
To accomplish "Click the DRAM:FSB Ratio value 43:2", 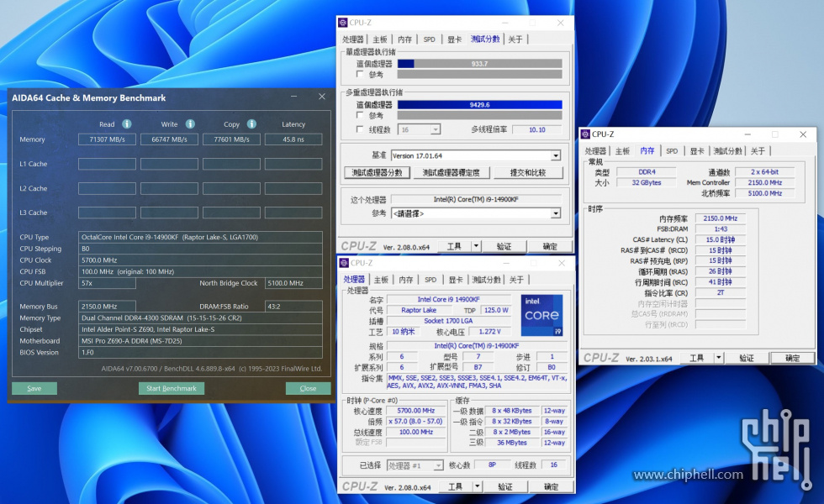I will click(x=293, y=306).
